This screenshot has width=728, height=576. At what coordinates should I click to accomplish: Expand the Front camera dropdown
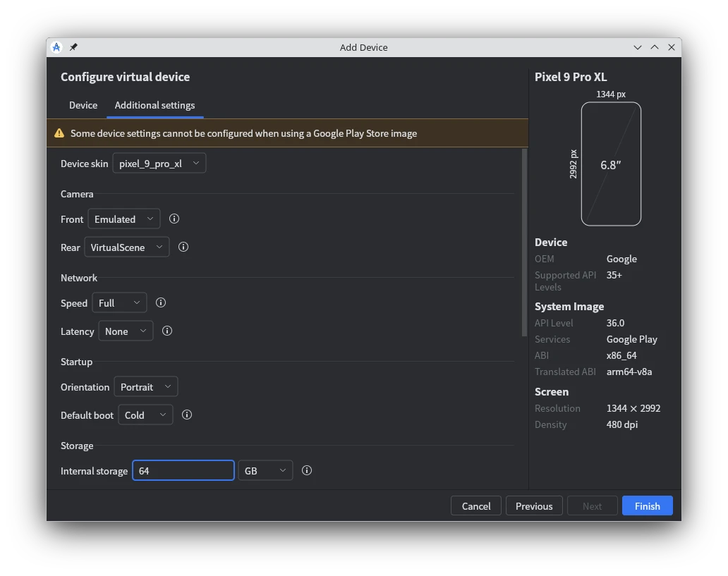point(124,219)
